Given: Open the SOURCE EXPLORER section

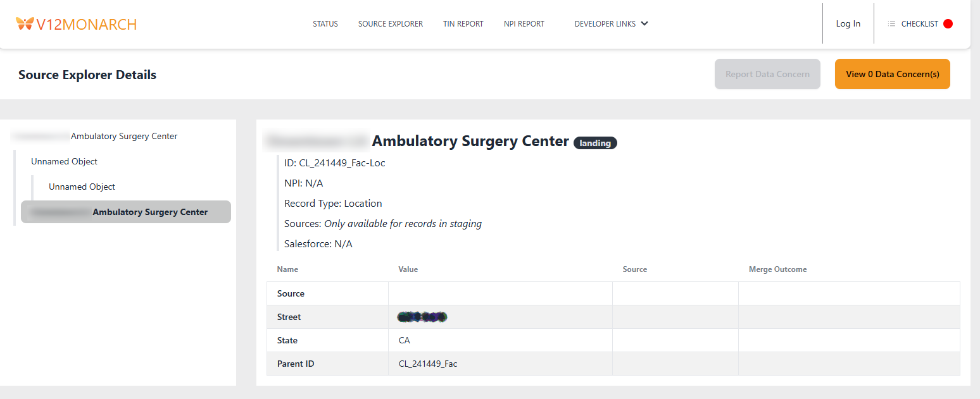Looking at the screenshot, I should (390, 23).
